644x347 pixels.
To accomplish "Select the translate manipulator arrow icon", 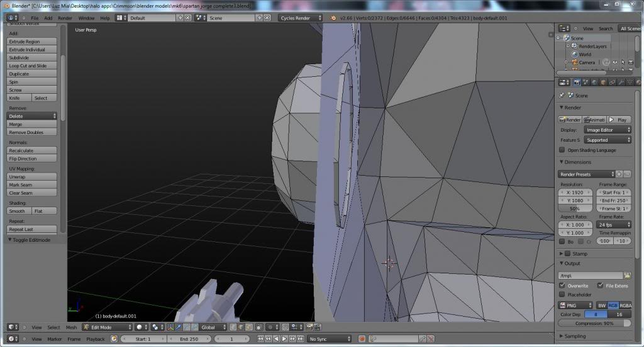I will [x=178, y=327].
